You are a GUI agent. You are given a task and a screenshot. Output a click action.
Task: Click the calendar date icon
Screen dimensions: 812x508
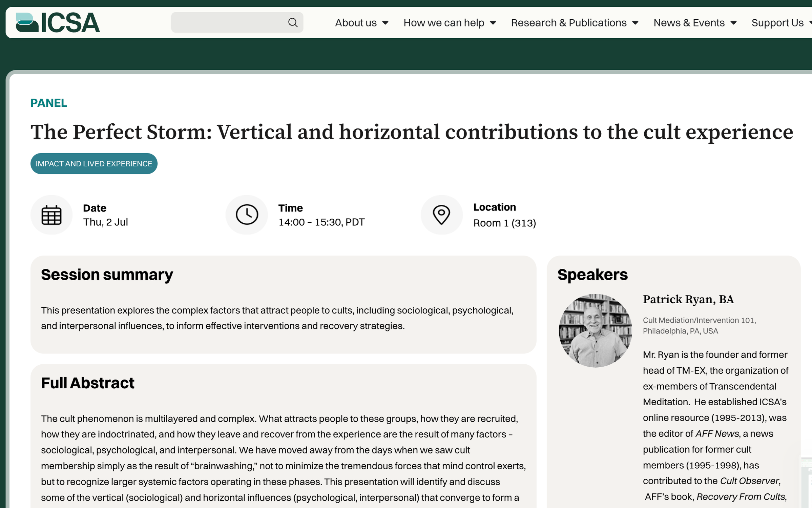tap(51, 215)
